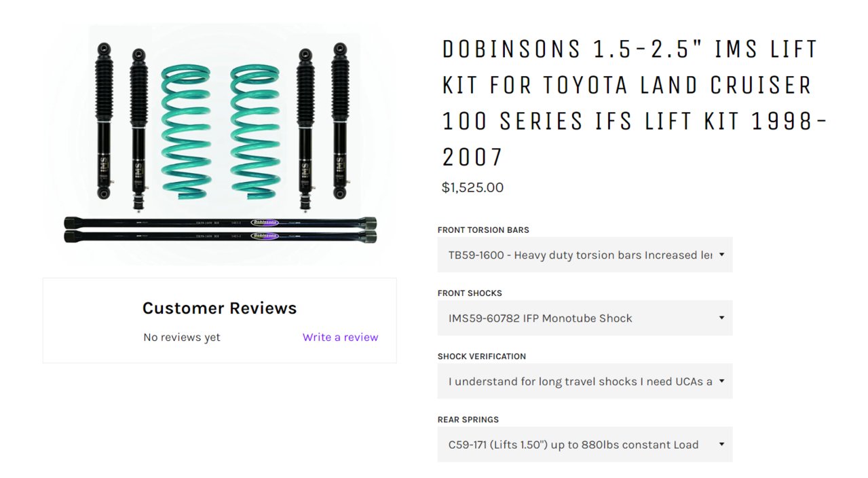
Task: Click the REAR SPRINGS field label
Action: click(x=468, y=419)
